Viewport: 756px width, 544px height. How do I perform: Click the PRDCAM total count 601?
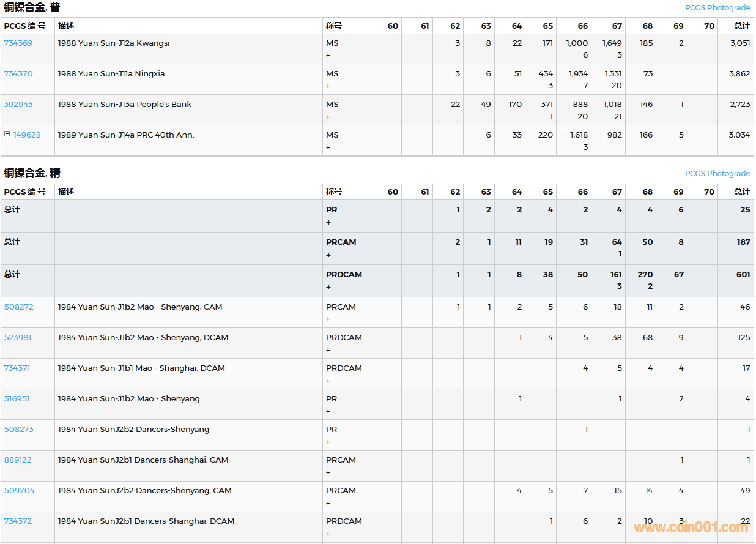point(743,275)
